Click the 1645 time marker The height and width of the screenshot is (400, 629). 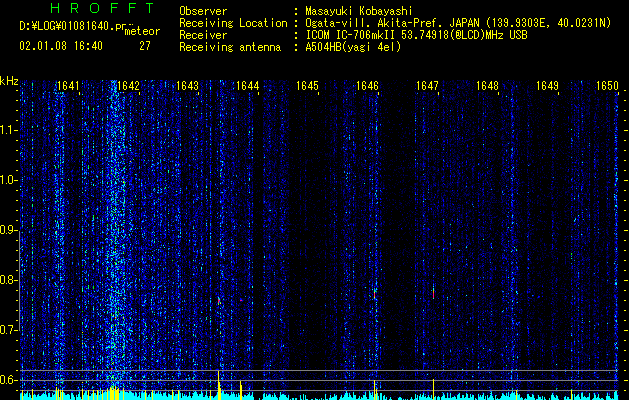308,86
